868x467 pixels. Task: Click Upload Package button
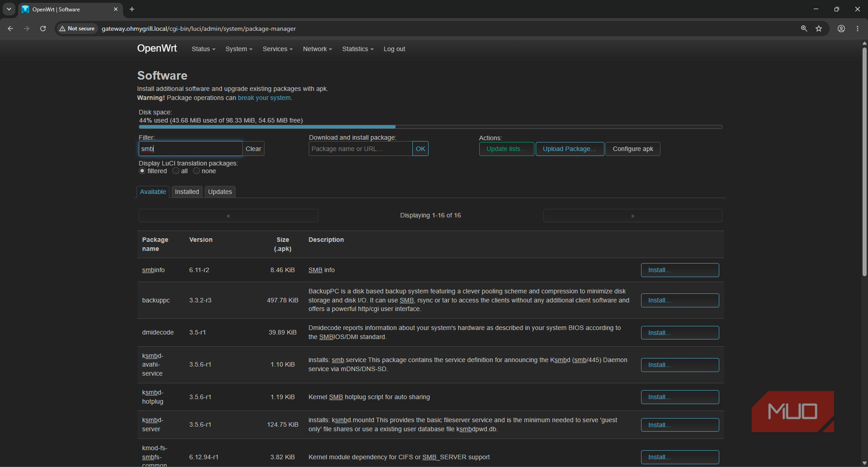570,149
